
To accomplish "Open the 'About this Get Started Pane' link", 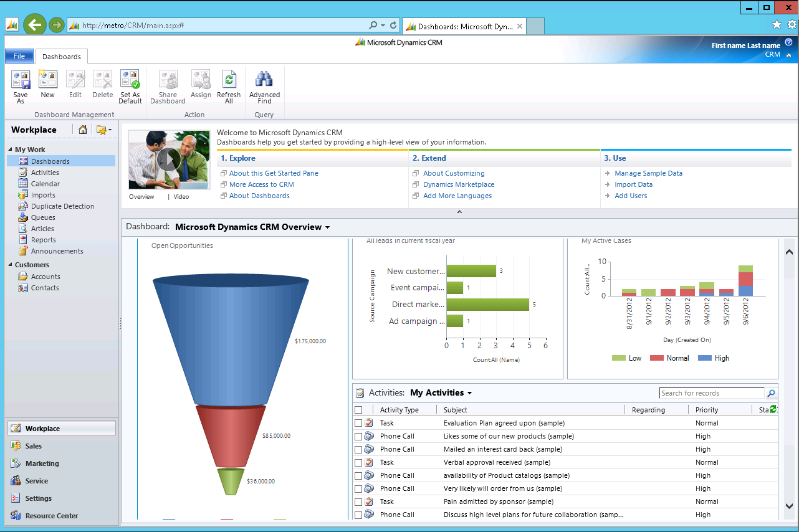I will tap(274, 173).
